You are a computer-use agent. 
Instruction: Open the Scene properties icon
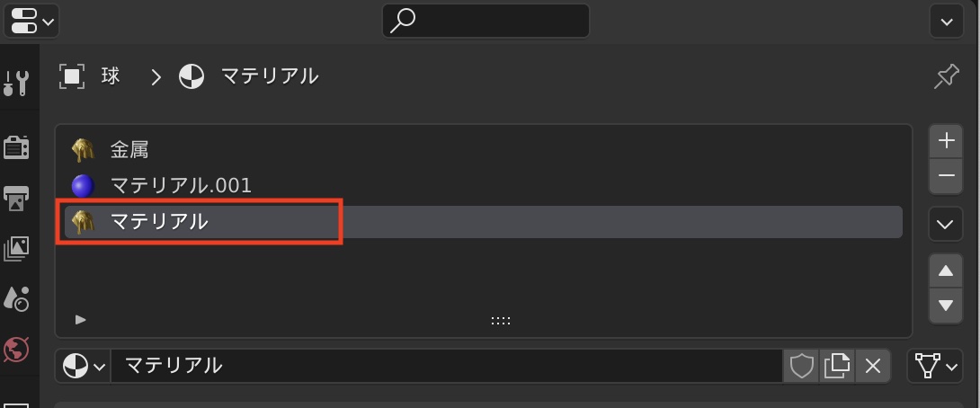pyautogui.click(x=16, y=298)
